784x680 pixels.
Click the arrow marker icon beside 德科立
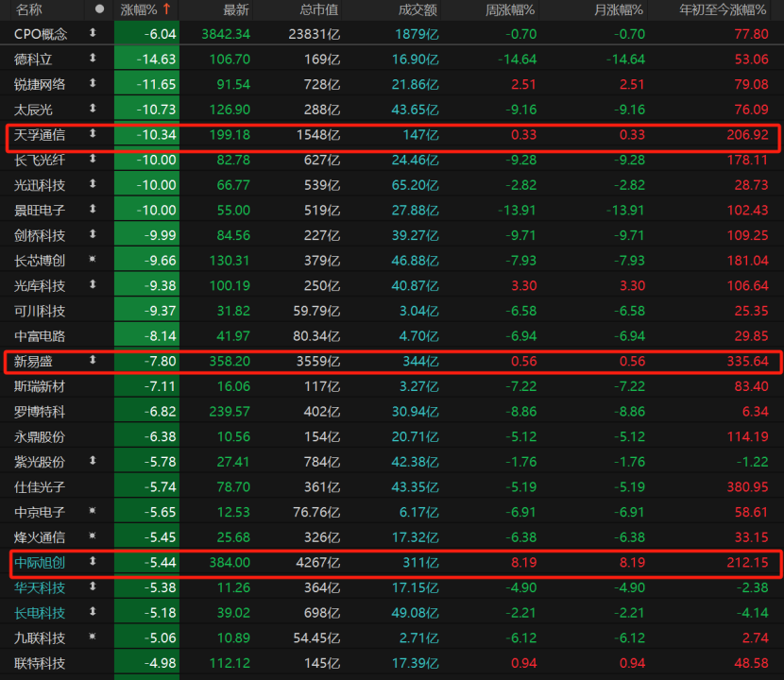coord(93,59)
